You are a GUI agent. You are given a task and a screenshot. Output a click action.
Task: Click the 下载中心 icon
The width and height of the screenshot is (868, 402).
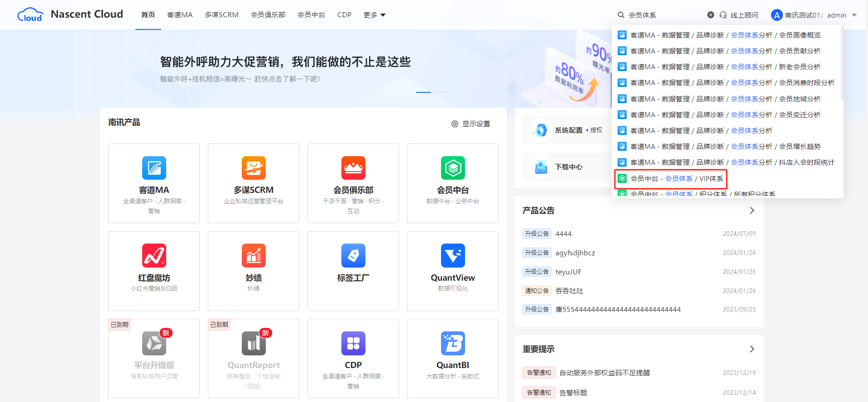pyautogui.click(x=541, y=167)
